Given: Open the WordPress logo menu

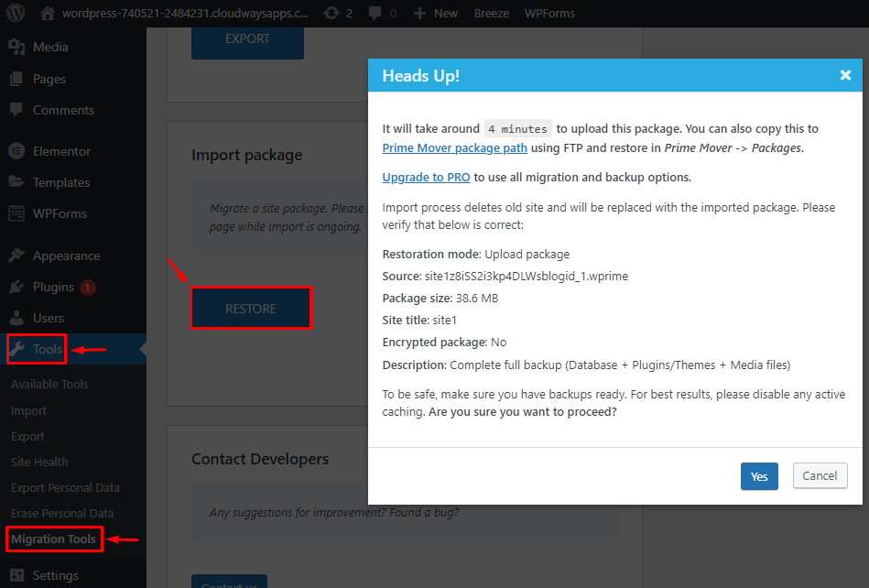Looking at the screenshot, I should click(x=14, y=13).
